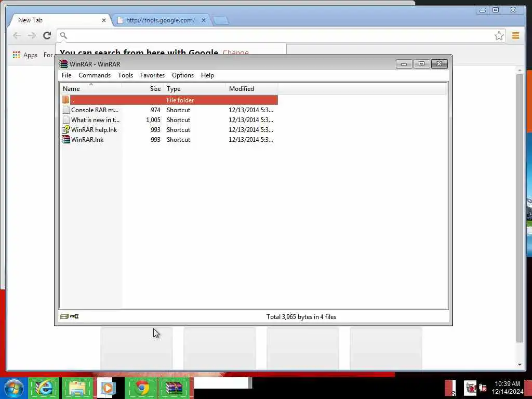Select the 'What is new in t...' file name
Image resolution: width=532 pixels, height=399 pixels.
[96, 120]
